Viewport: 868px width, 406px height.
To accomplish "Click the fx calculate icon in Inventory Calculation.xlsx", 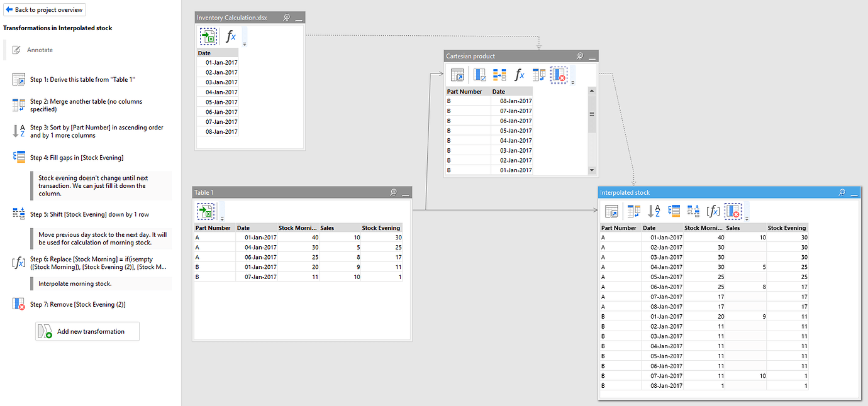I will click(231, 36).
